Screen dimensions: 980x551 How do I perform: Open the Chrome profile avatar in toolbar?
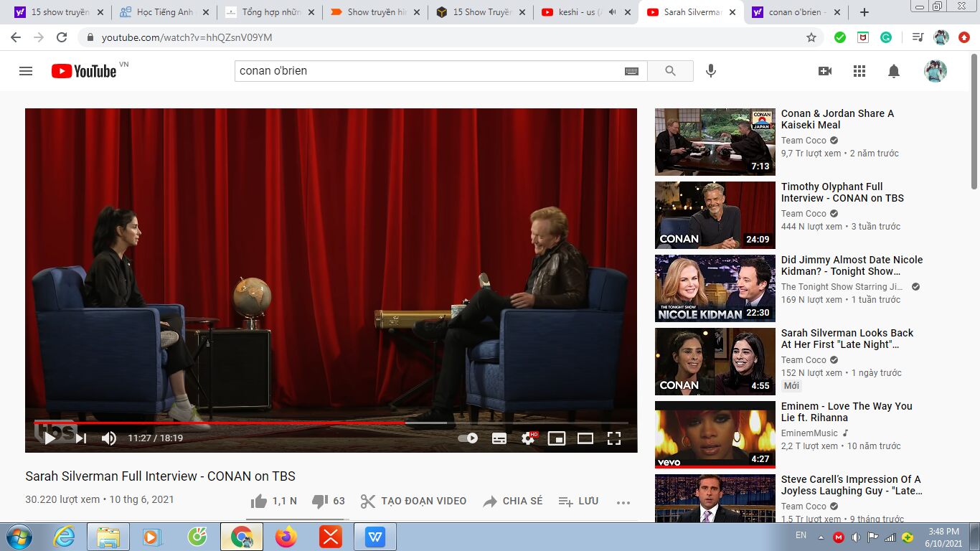(x=941, y=37)
